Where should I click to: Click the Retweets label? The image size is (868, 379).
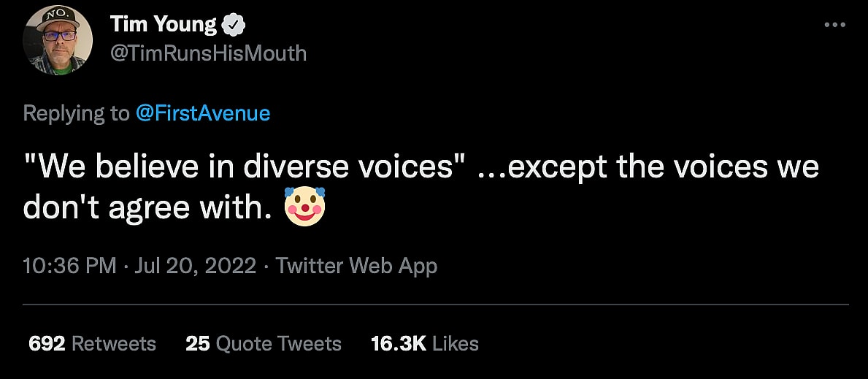point(113,344)
